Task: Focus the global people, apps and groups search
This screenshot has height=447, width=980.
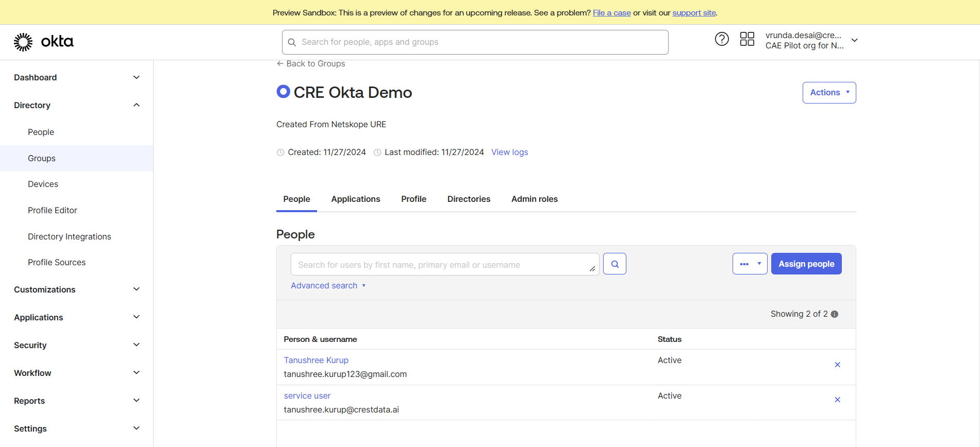Action: [475, 42]
